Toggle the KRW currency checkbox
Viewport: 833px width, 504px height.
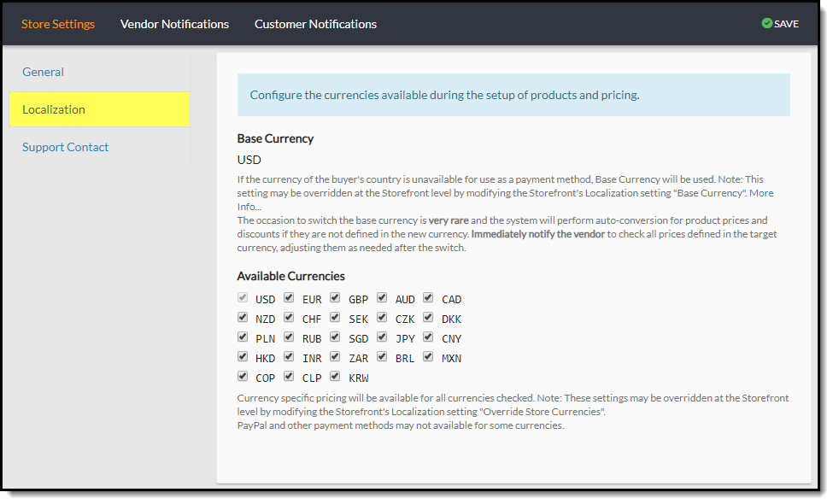pos(335,376)
